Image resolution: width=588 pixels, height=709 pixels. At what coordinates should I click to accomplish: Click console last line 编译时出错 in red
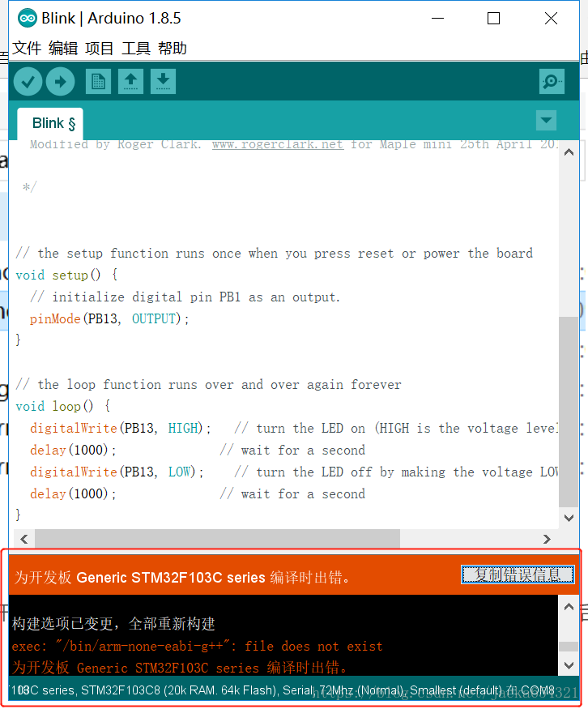tap(181, 668)
